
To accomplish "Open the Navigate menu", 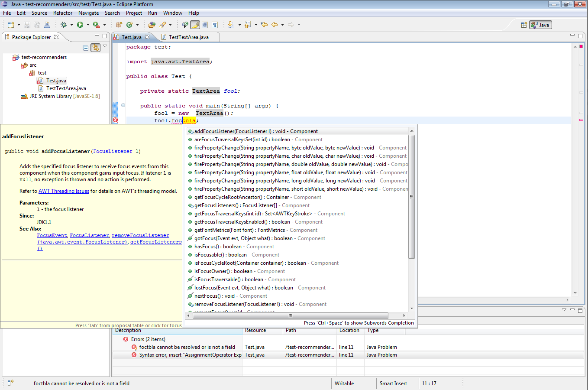I will tap(88, 13).
